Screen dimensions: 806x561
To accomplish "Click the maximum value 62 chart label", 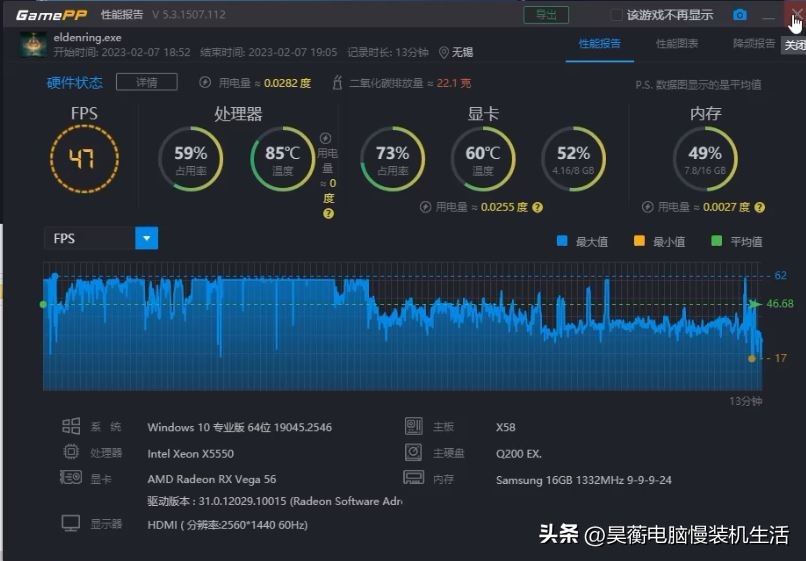I will click(x=780, y=275).
